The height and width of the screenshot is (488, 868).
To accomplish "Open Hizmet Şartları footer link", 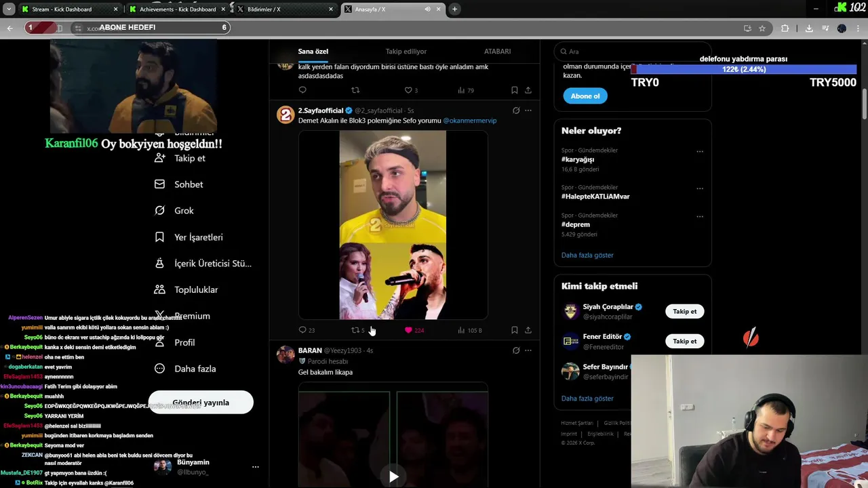I will point(577,423).
